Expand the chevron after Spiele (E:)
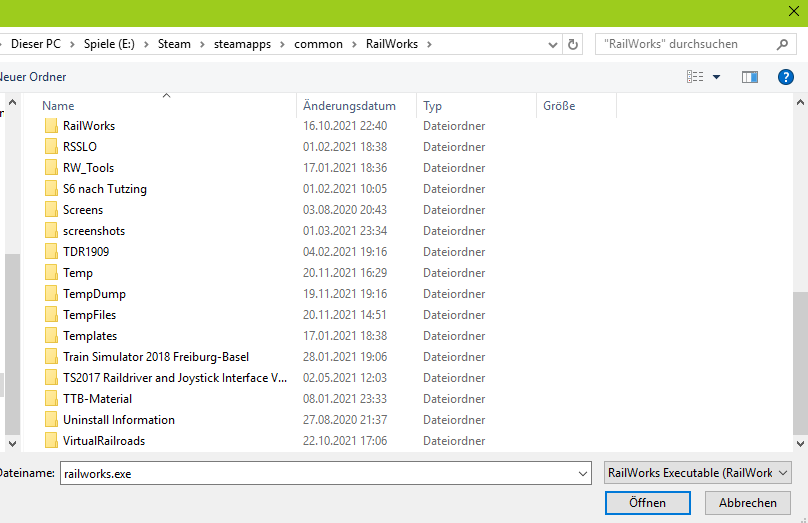The height and width of the screenshot is (523, 808). (146, 44)
